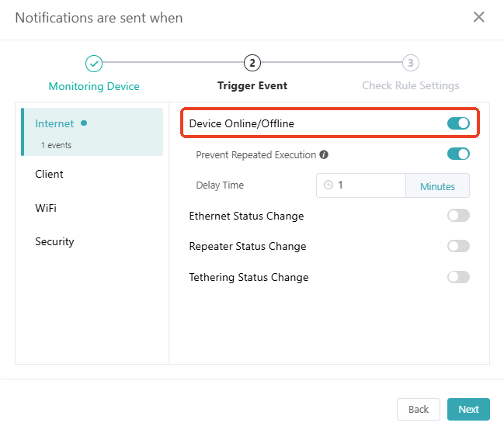Proceed with the Next button

tap(468, 409)
